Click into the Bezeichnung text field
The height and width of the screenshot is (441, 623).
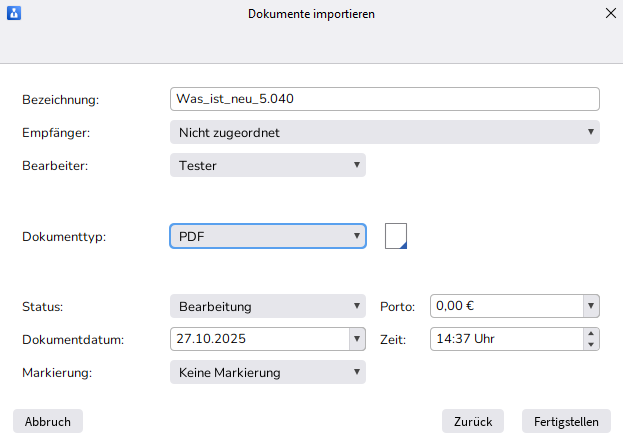tap(385, 99)
